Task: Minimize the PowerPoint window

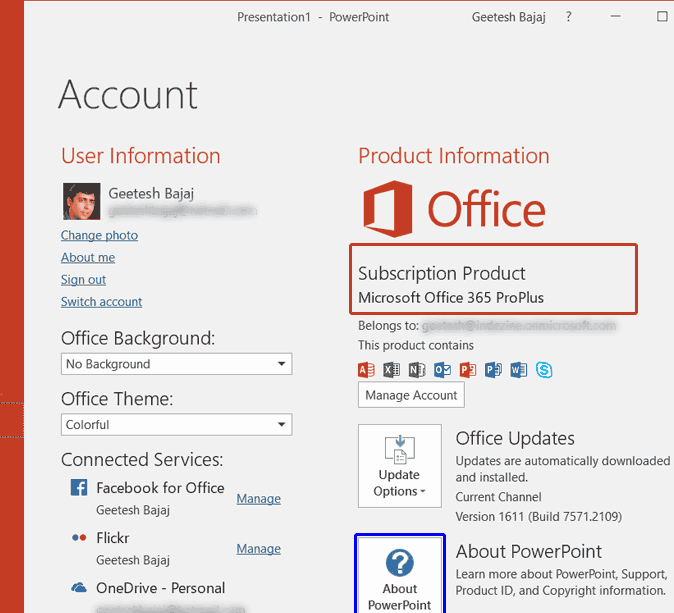Action: tap(616, 16)
